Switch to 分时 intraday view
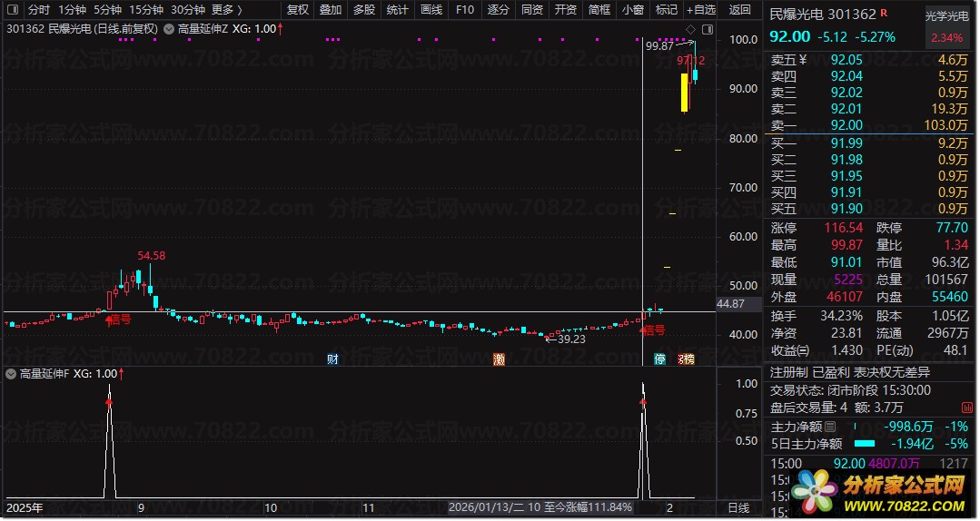980x521 pixels. click(39, 9)
